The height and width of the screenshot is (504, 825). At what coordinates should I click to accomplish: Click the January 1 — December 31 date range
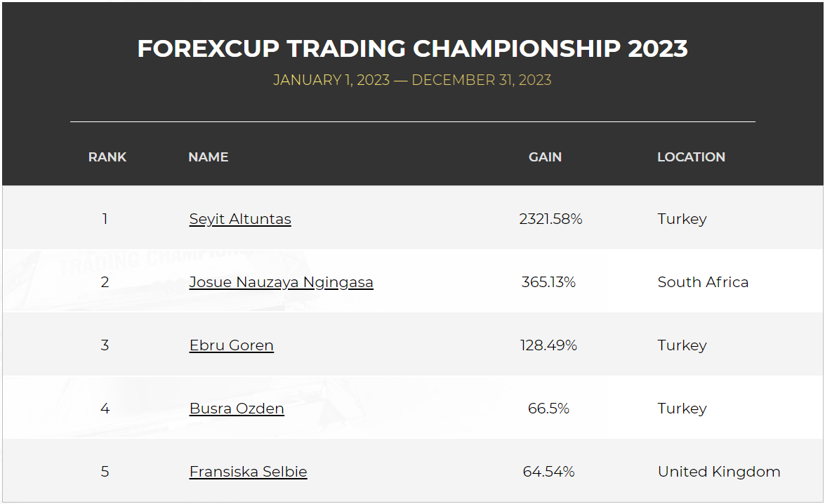pos(413,80)
